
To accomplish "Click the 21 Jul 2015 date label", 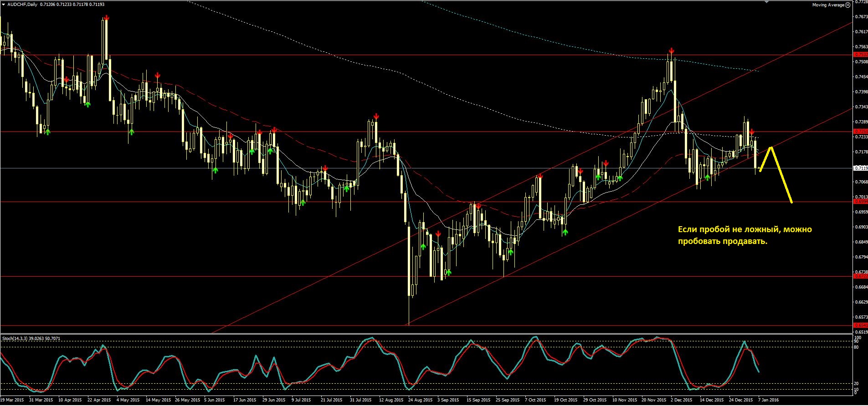I will click(x=331, y=400).
